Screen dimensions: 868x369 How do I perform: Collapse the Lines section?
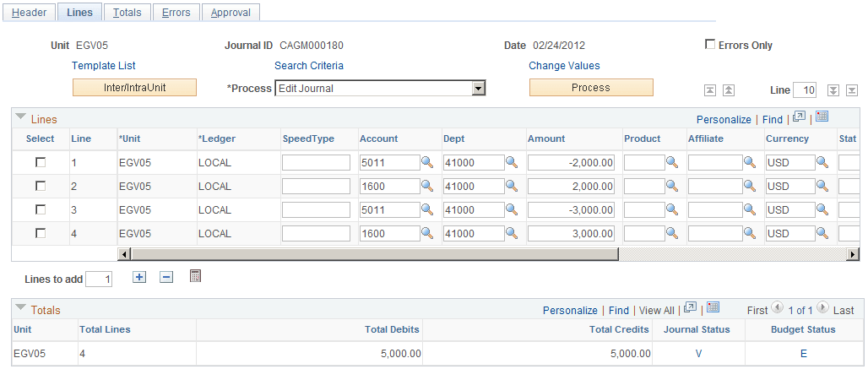click(21, 117)
